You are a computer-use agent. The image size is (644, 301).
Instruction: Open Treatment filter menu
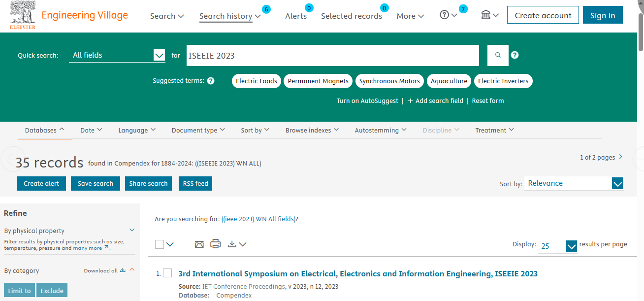click(494, 130)
